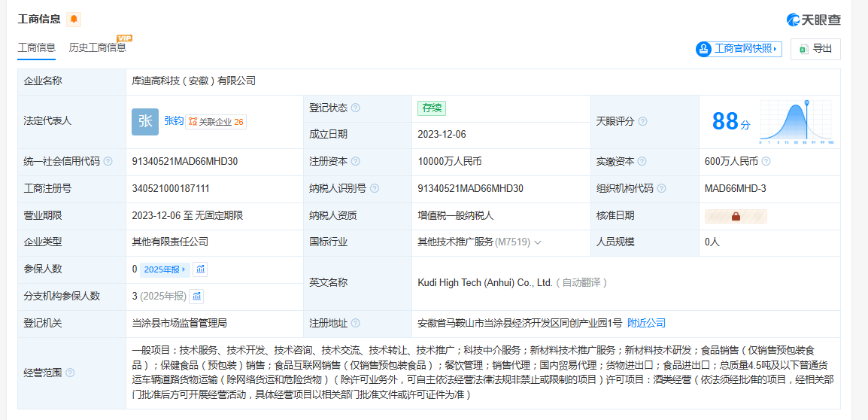The width and height of the screenshot is (868, 420).
Task: Open 工商官网快照 link
Action: point(739,49)
